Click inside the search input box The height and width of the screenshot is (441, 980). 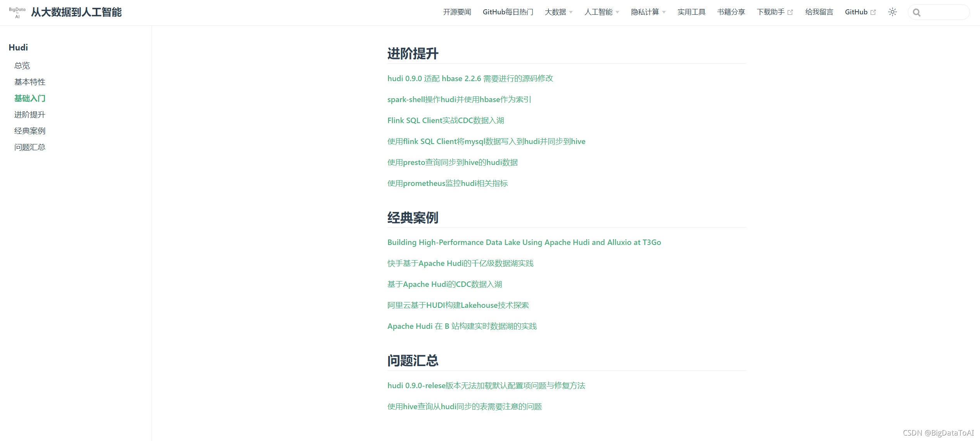click(x=944, y=12)
